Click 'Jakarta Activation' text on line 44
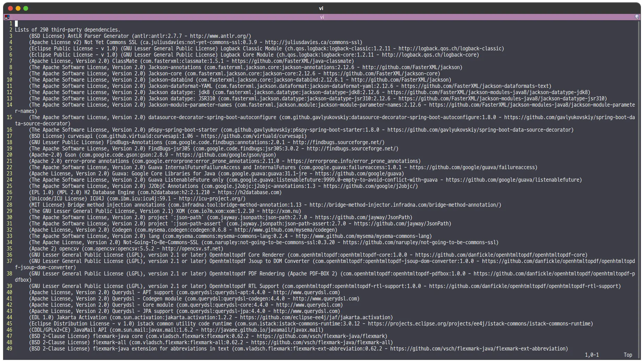644x363 pixels. pyautogui.click(x=82, y=317)
